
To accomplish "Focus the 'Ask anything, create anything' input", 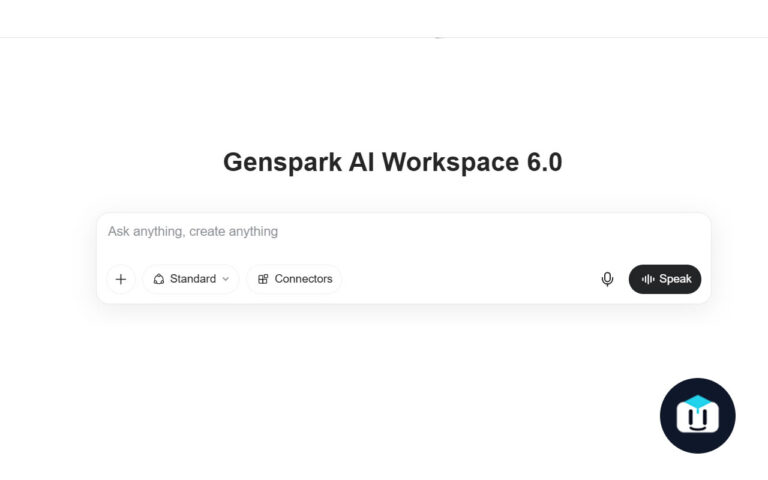I will pos(403,232).
